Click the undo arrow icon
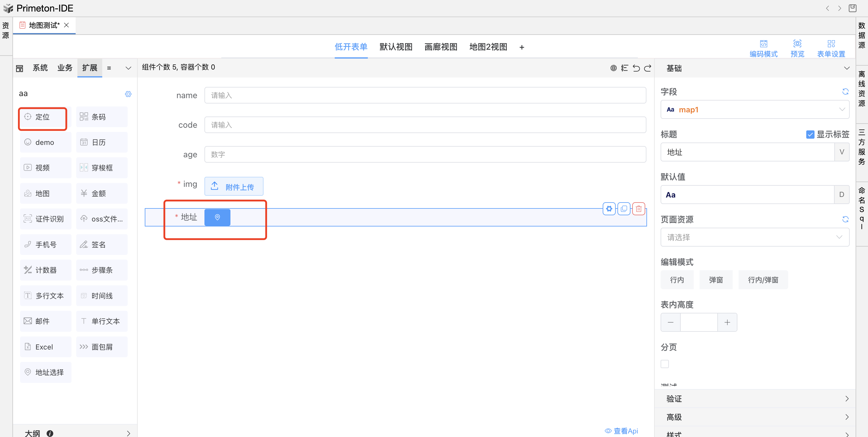 click(x=636, y=68)
